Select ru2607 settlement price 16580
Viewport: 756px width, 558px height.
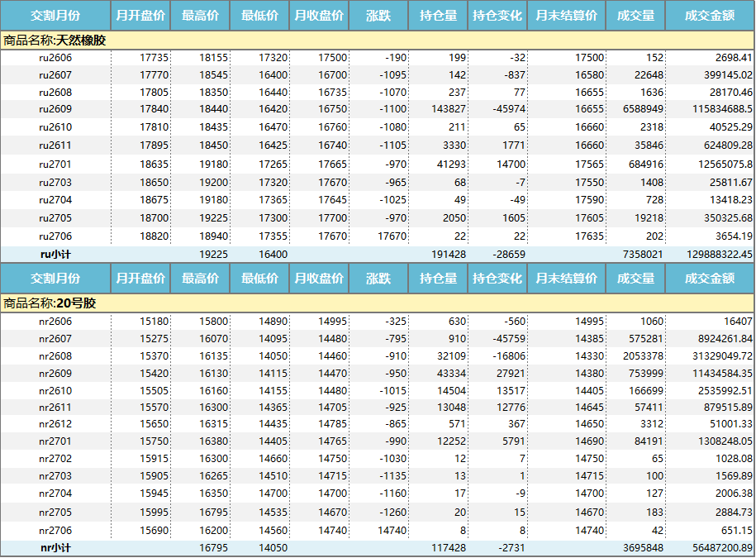589,75
